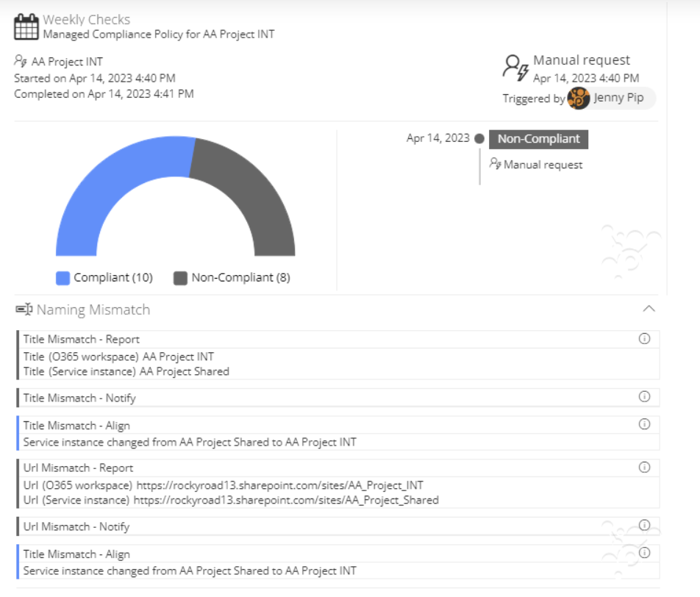Screen dimensions: 700x597
Task: Click Jenny Pip's avatar image
Action: tap(579, 98)
